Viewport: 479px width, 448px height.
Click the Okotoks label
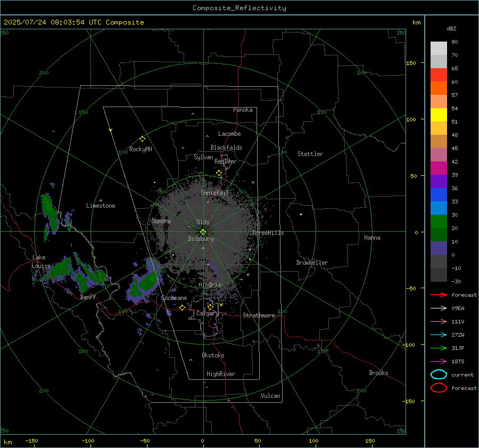point(213,355)
